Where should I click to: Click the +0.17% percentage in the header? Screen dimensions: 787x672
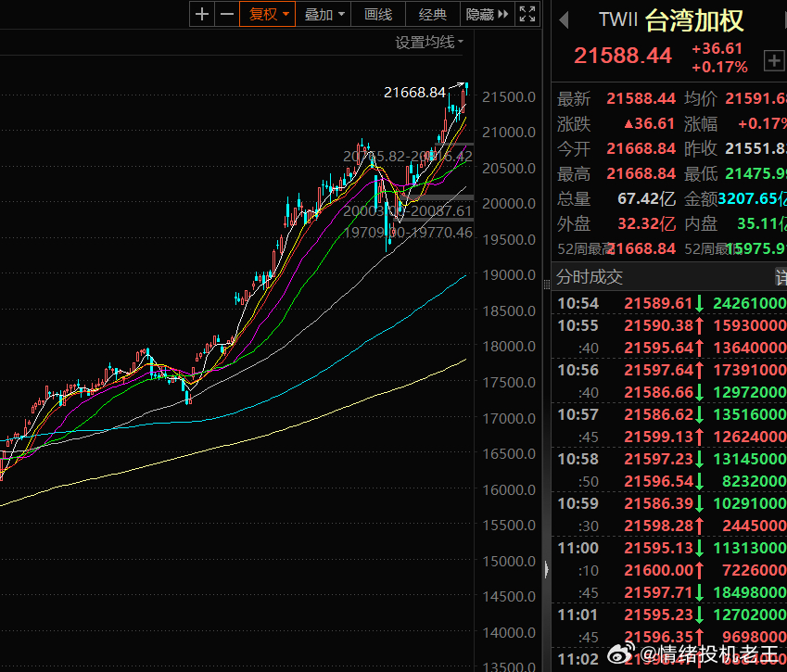[x=719, y=67]
